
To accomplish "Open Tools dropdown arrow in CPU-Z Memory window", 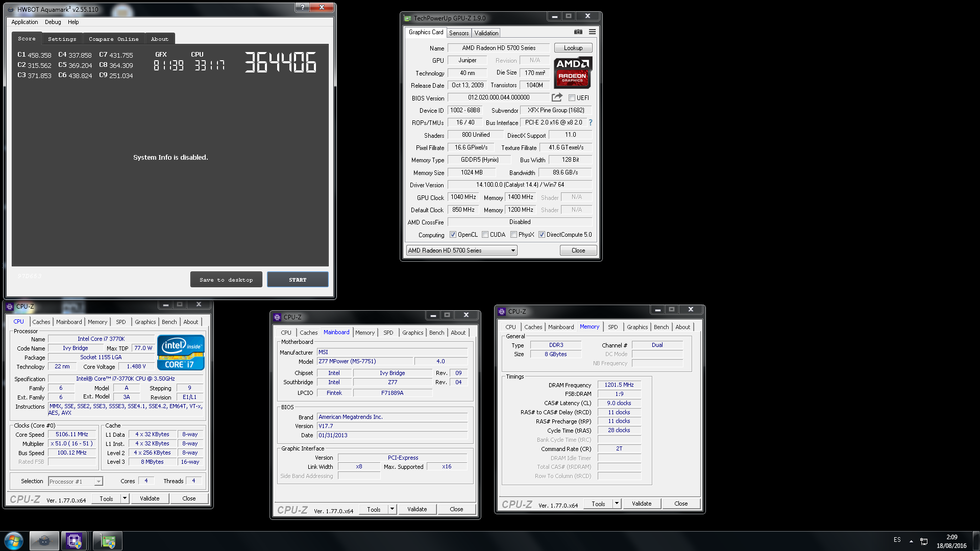I will coord(617,504).
